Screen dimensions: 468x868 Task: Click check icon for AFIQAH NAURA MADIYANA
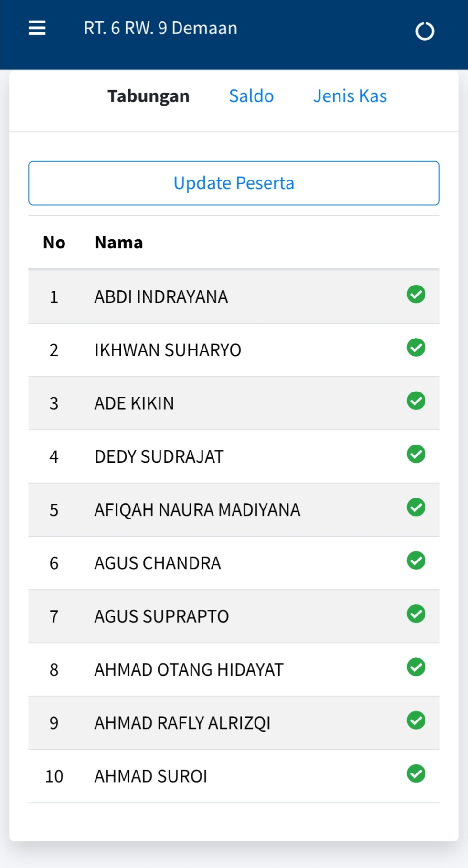[x=416, y=508]
